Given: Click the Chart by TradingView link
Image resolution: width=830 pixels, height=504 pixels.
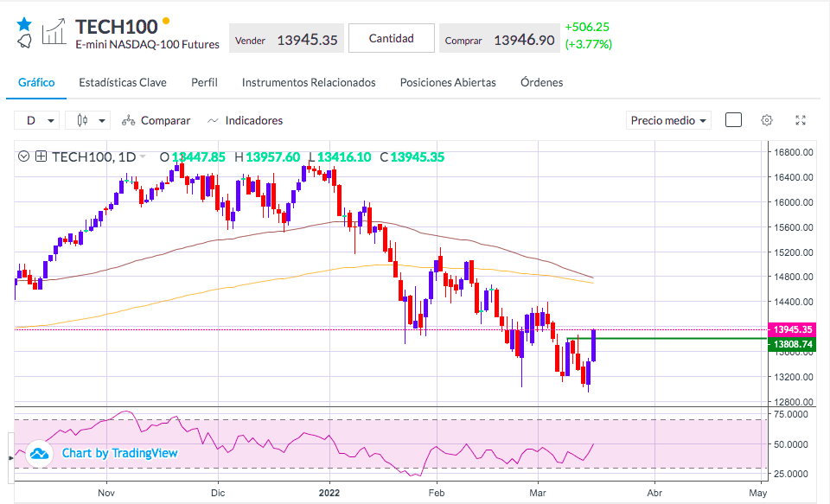Looking at the screenshot, I should (119, 453).
